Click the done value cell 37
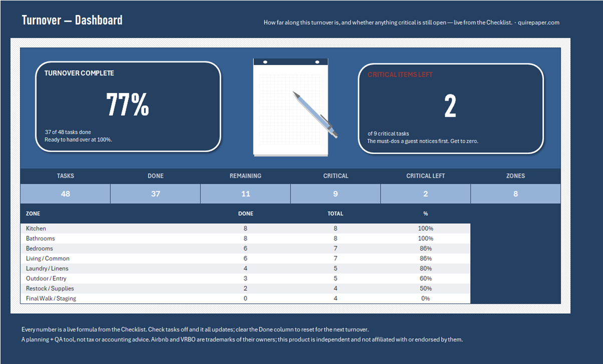Image resolution: width=603 pixels, height=364 pixels. [155, 194]
